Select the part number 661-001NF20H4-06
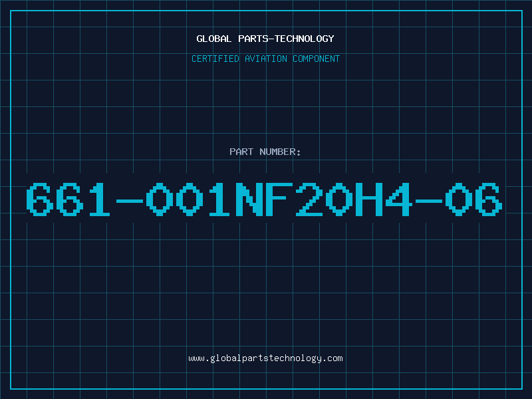532x399 pixels. [x=264, y=199]
